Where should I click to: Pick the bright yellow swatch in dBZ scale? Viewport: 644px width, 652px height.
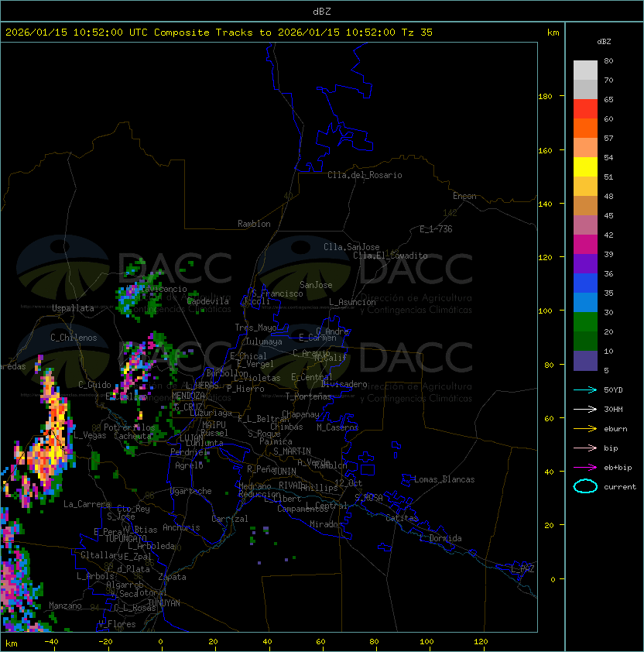tap(585, 167)
